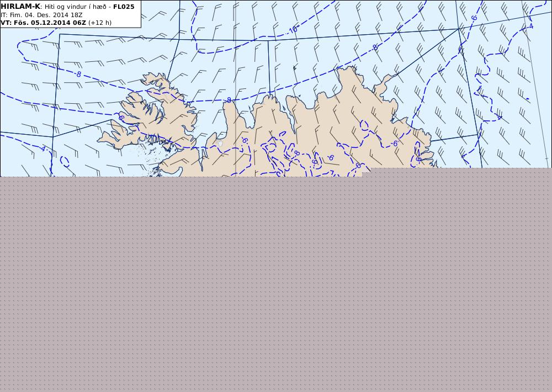Select the FL025 flight level label
Screen dimensions: 552x392
coord(124,7)
